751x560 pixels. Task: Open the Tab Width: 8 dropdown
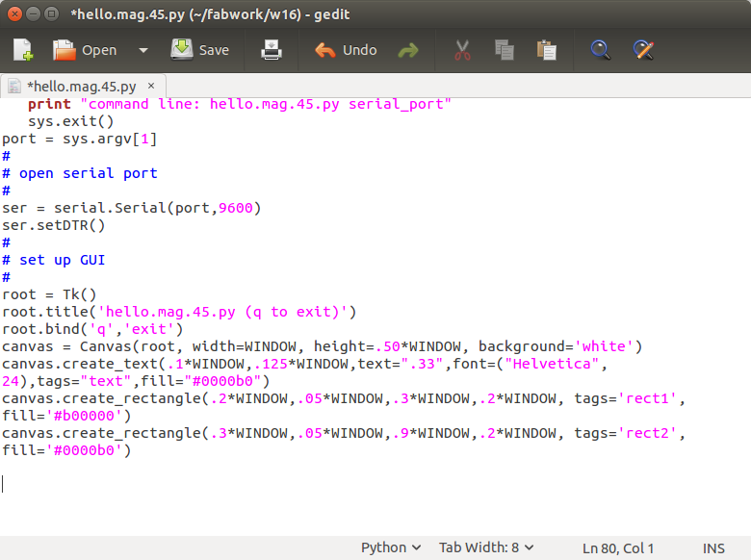(486, 547)
